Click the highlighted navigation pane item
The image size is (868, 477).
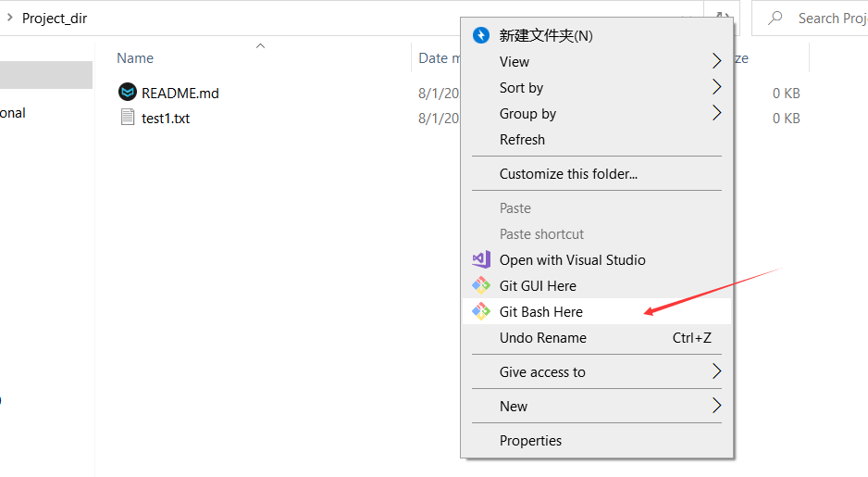pos(46,75)
